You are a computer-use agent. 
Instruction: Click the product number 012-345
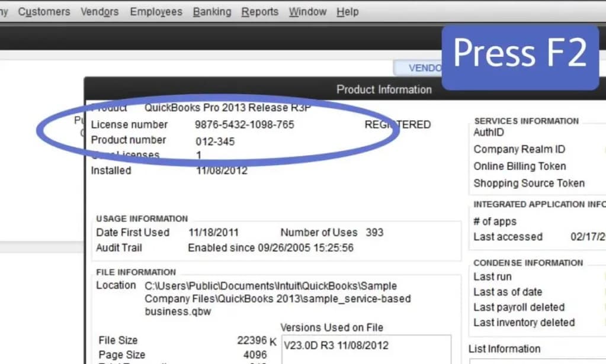pyautogui.click(x=215, y=141)
